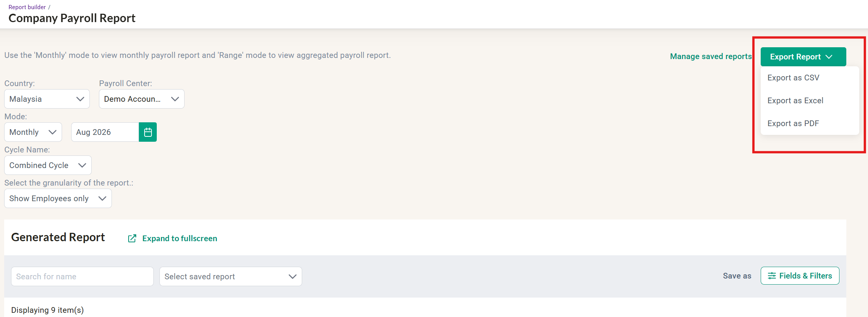Click the Export Report chevron arrow
The width and height of the screenshot is (868, 317).
click(x=829, y=57)
